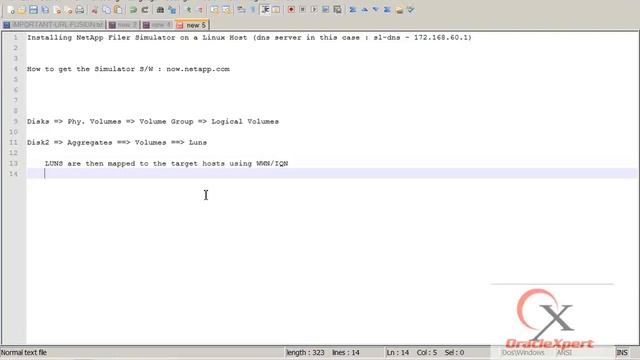The height and width of the screenshot is (360, 640).
Task: Save the current recorded macro icon
Action: tap(337, 10)
